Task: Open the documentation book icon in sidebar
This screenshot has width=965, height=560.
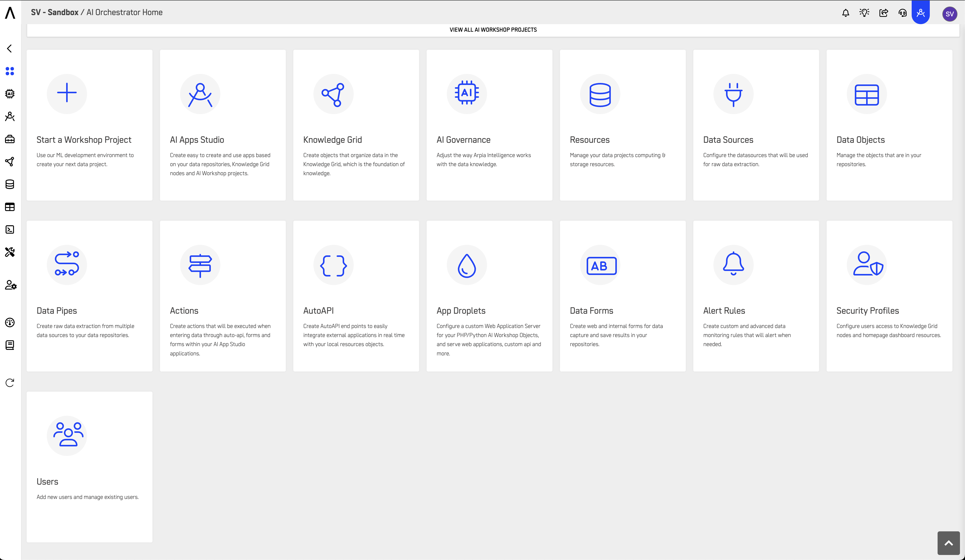Action: pos(10,345)
